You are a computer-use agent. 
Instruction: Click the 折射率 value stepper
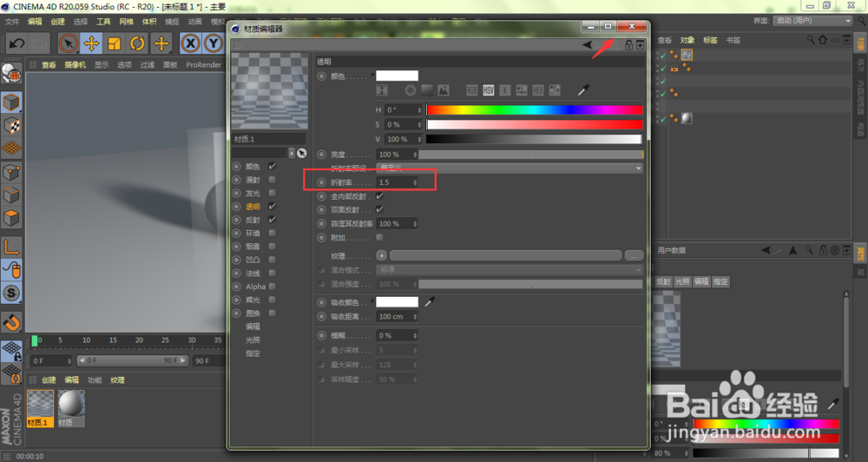click(415, 182)
